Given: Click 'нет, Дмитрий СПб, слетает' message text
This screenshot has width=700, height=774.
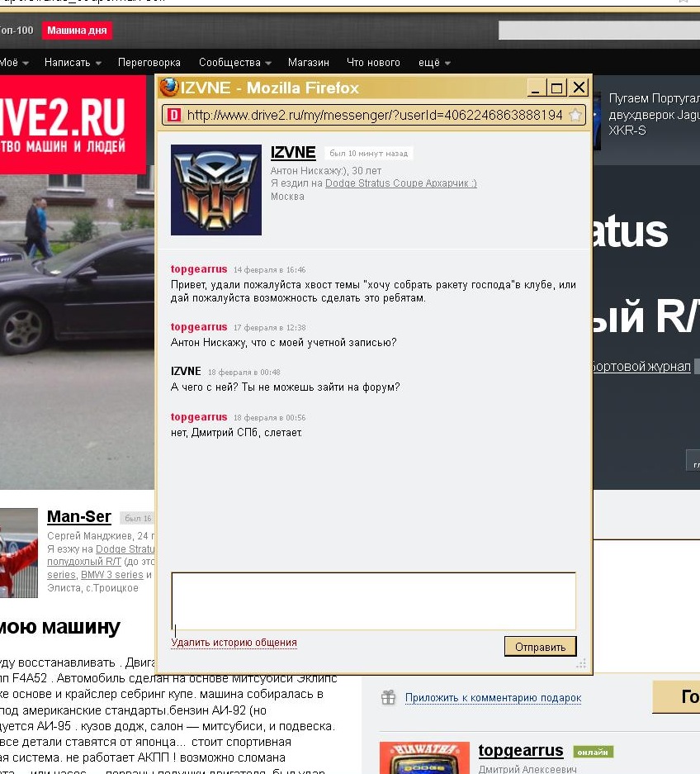Looking at the screenshot, I should pyautogui.click(x=236, y=432).
